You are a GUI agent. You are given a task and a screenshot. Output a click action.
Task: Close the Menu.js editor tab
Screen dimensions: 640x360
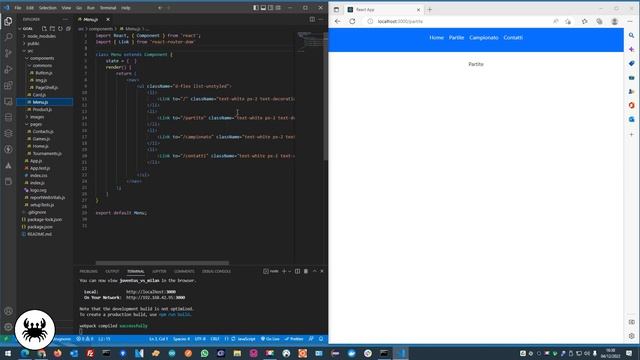[x=108, y=19]
